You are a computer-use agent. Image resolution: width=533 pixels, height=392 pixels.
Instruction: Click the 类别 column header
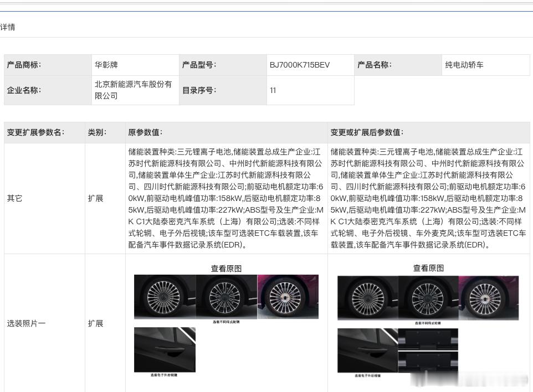coord(105,132)
